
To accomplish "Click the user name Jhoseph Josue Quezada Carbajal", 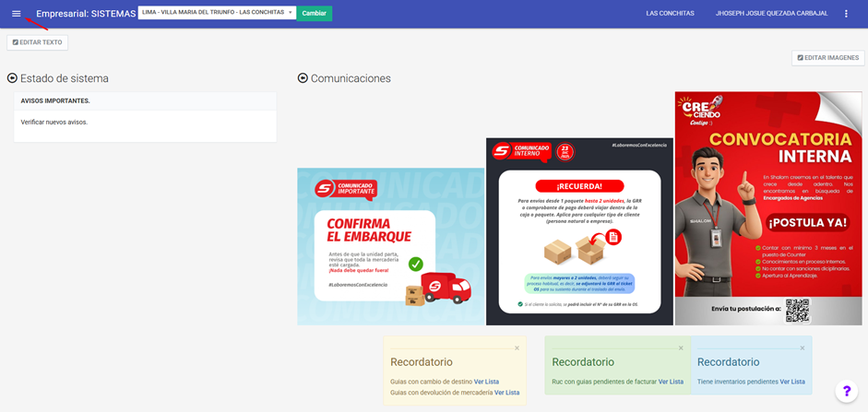I will [x=773, y=14].
